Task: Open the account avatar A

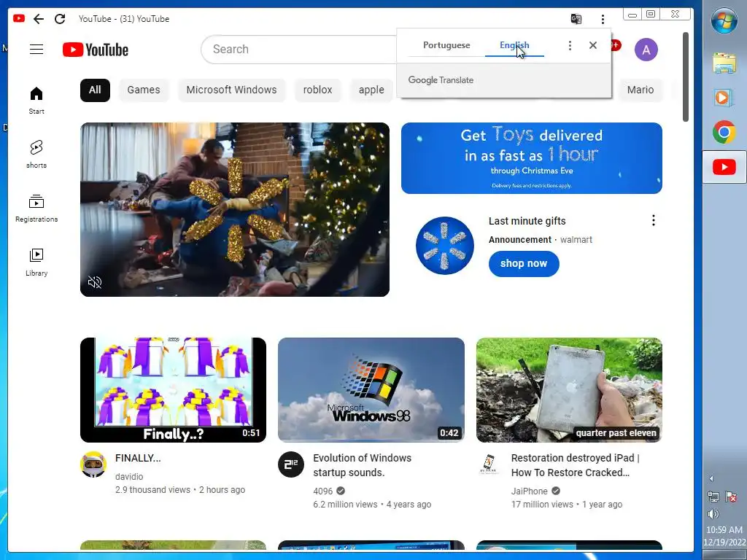Action: click(646, 50)
